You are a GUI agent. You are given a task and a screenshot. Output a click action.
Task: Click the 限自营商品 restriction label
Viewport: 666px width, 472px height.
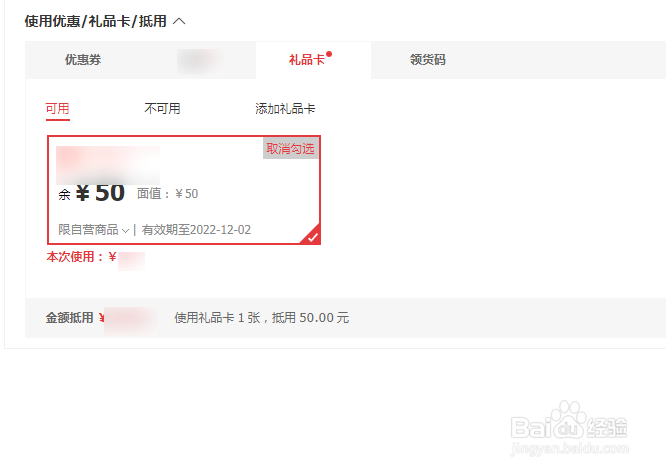coord(88,230)
